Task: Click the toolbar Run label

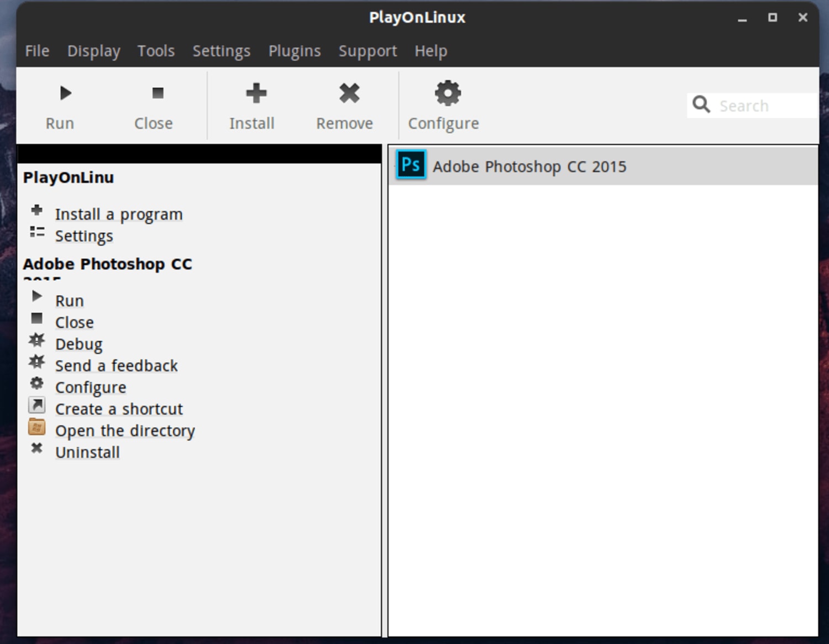Action: (x=60, y=123)
